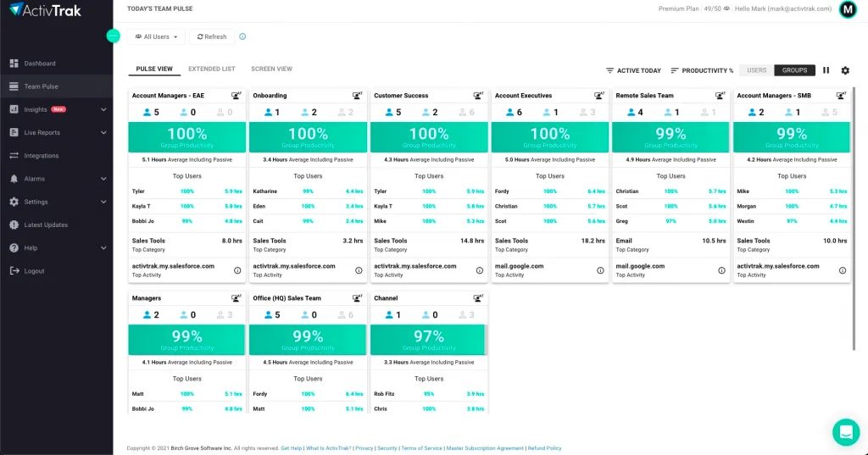
Task: Click the Alarms bell icon in sidebar
Action: [x=14, y=179]
